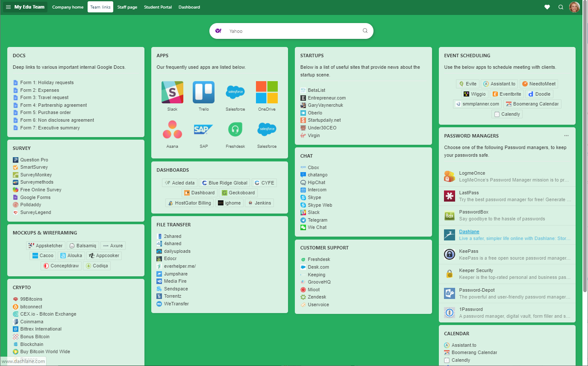The height and width of the screenshot is (366, 588).
Task: Click the KeePass lock icon
Action: (450, 255)
